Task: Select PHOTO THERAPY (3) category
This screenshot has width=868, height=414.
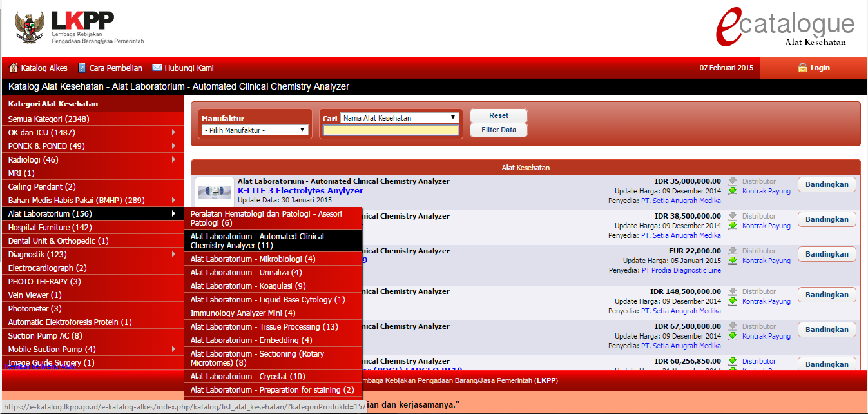Action: click(93, 281)
